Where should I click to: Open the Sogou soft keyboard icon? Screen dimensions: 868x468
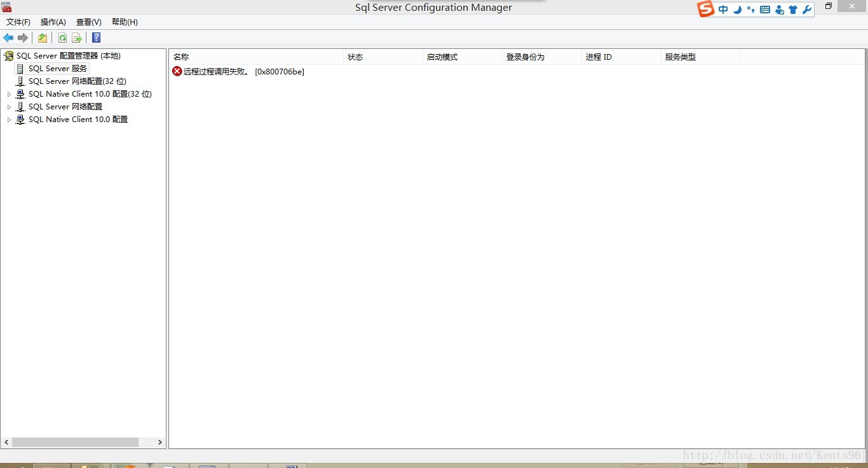765,10
